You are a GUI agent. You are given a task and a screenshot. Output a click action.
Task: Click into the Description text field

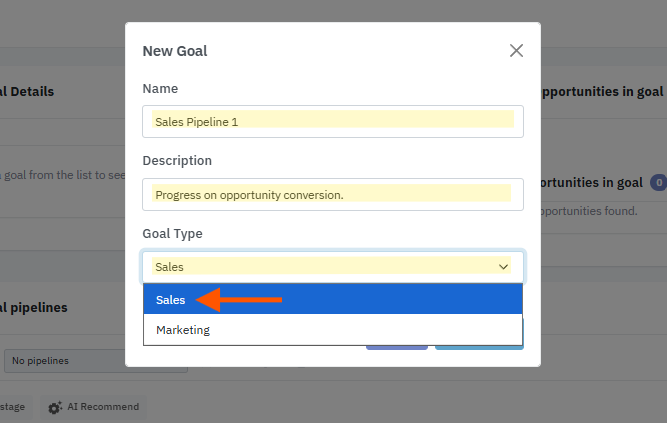click(x=332, y=194)
